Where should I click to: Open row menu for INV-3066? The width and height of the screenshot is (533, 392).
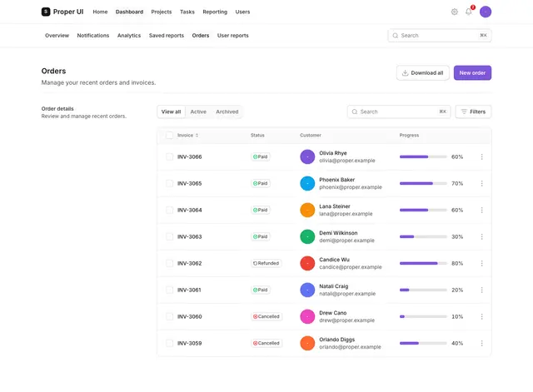pyautogui.click(x=481, y=157)
